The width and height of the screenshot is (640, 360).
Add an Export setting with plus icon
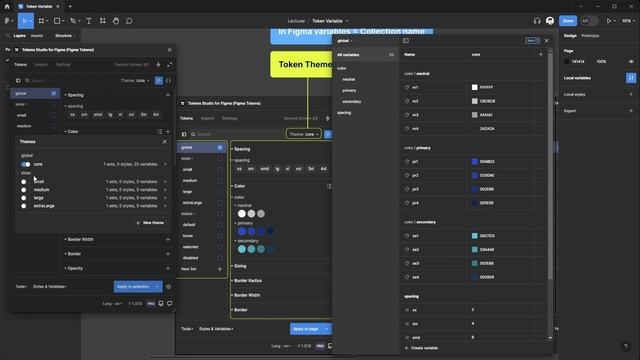click(631, 111)
